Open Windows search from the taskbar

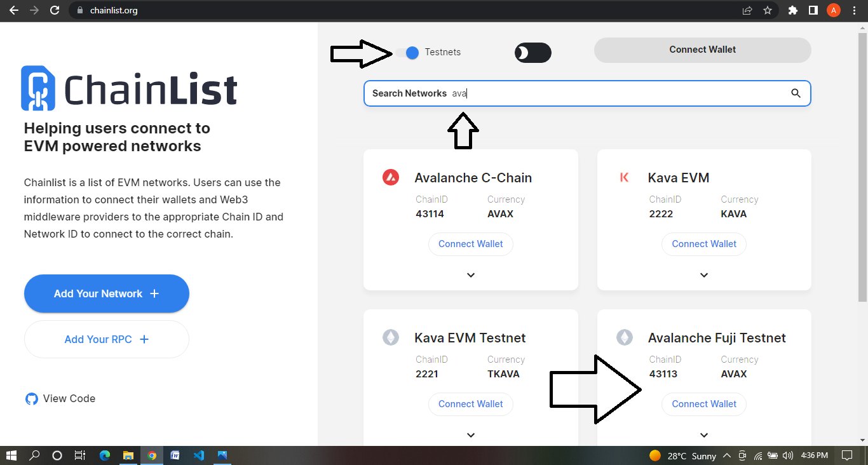[34, 455]
